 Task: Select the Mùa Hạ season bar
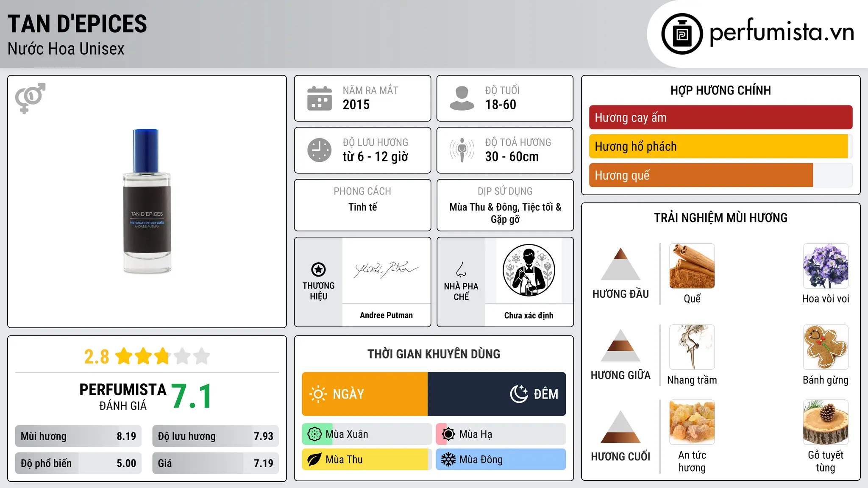(x=501, y=434)
